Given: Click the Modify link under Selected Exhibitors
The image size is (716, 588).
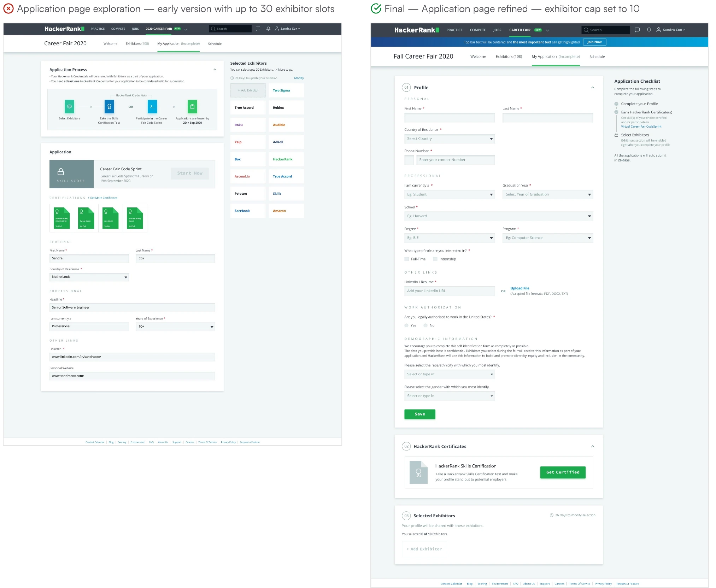Looking at the screenshot, I should pyautogui.click(x=299, y=78).
